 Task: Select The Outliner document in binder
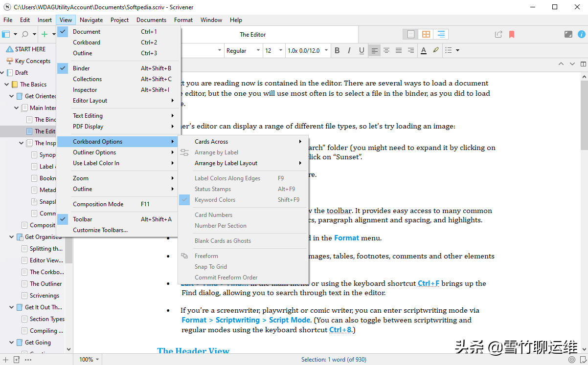pyautogui.click(x=46, y=284)
